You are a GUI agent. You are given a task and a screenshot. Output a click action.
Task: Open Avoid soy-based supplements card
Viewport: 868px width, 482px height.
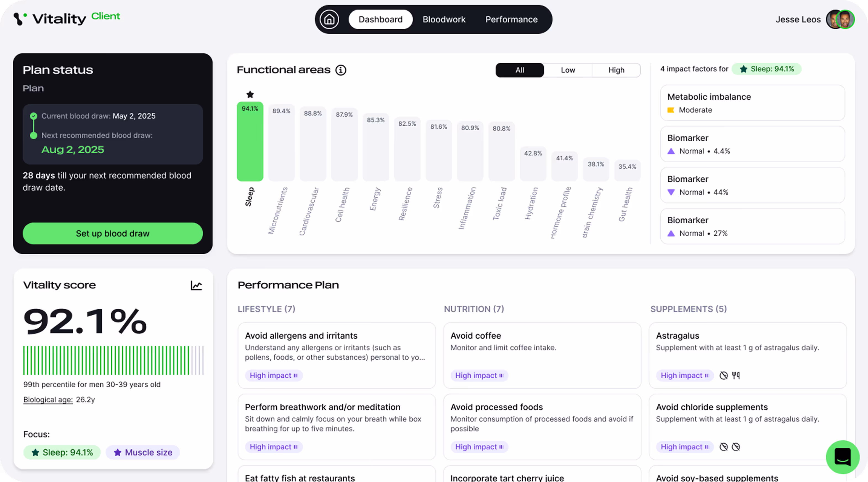(x=748, y=474)
